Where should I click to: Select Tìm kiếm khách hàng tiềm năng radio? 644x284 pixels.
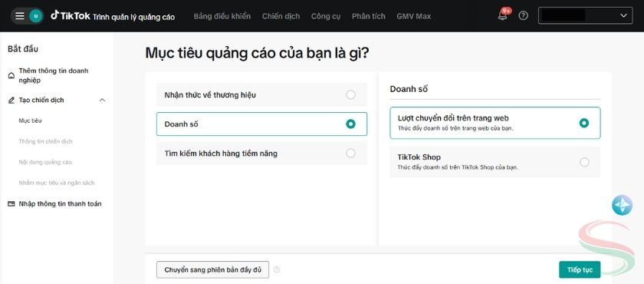350,154
